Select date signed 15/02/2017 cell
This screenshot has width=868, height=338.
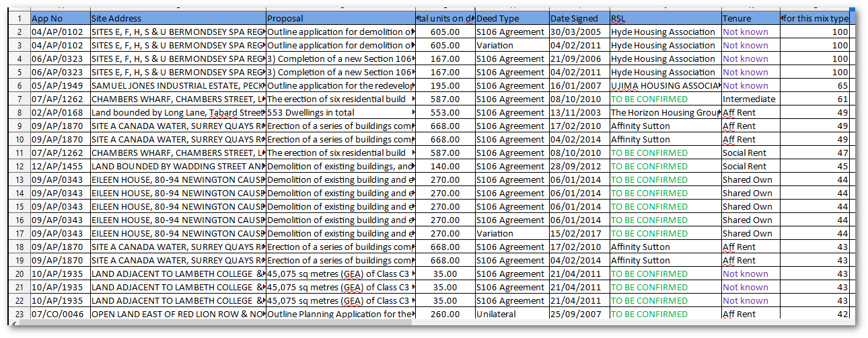click(x=579, y=234)
